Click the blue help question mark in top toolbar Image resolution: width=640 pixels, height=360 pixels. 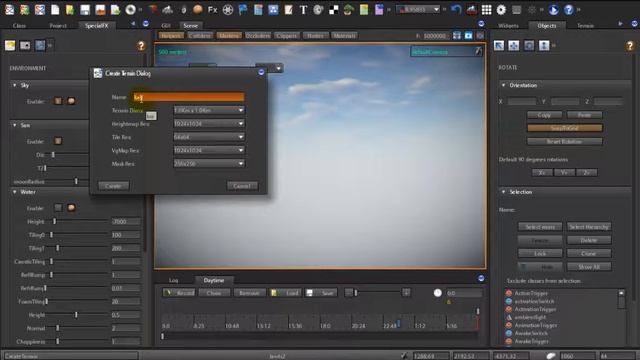tap(569, 9)
